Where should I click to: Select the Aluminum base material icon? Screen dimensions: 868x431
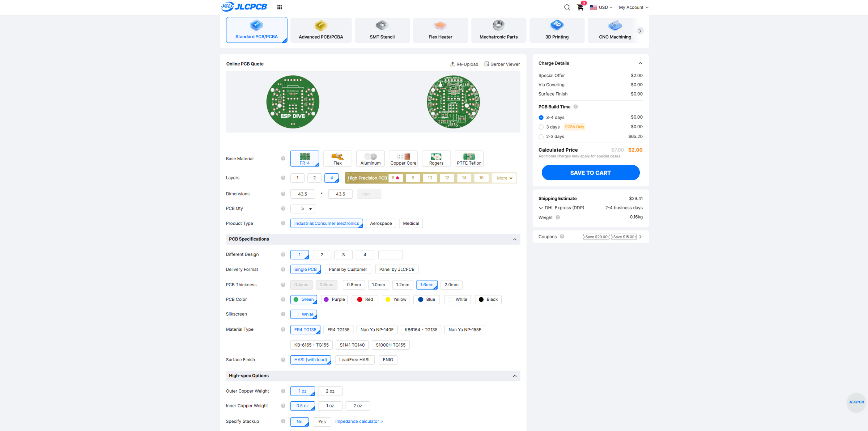[370, 159]
